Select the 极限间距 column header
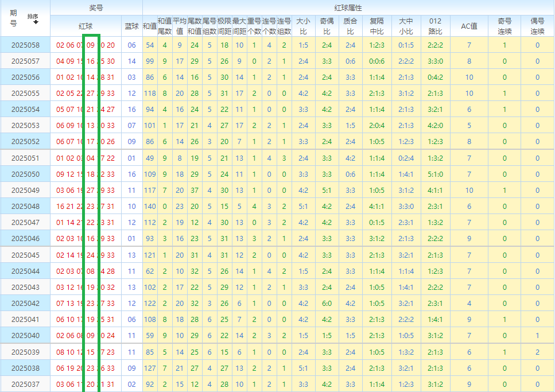The height and width of the screenshot is (392, 555). pyautogui.click(x=224, y=26)
